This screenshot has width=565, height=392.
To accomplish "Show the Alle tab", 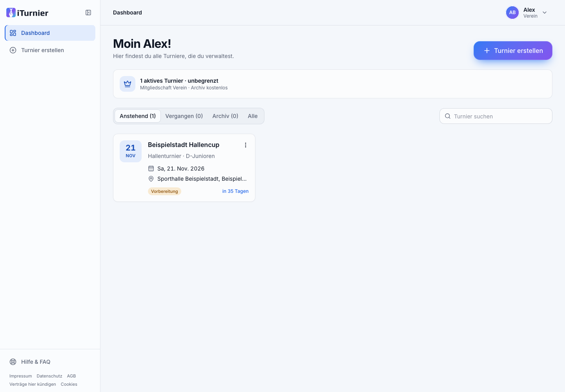I will coord(253,116).
